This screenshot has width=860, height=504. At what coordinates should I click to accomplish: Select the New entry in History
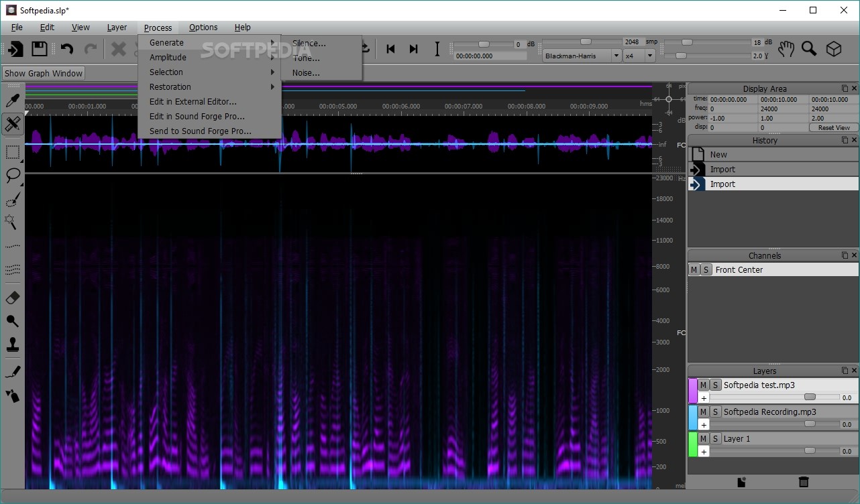tap(773, 155)
